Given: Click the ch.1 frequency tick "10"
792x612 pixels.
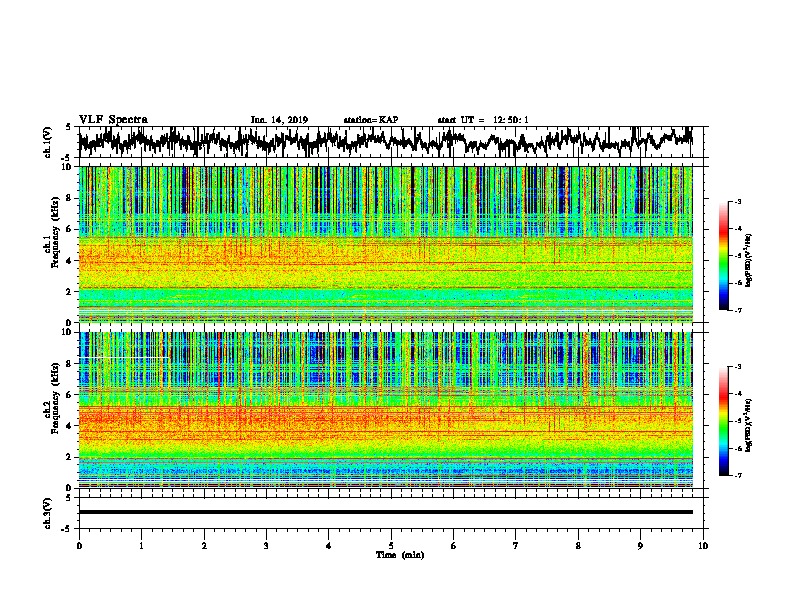Looking at the screenshot, I should 68,167.
